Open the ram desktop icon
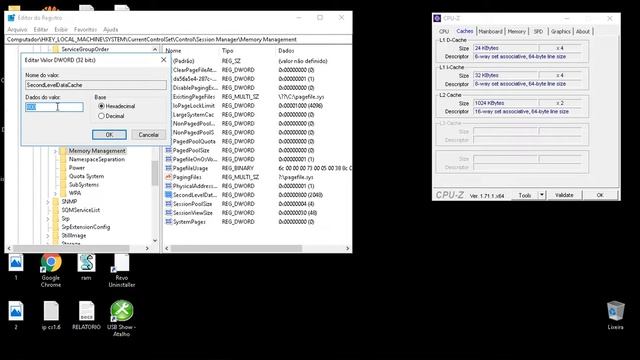The width and height of the screenshot is (640, 360). (86, 263)
